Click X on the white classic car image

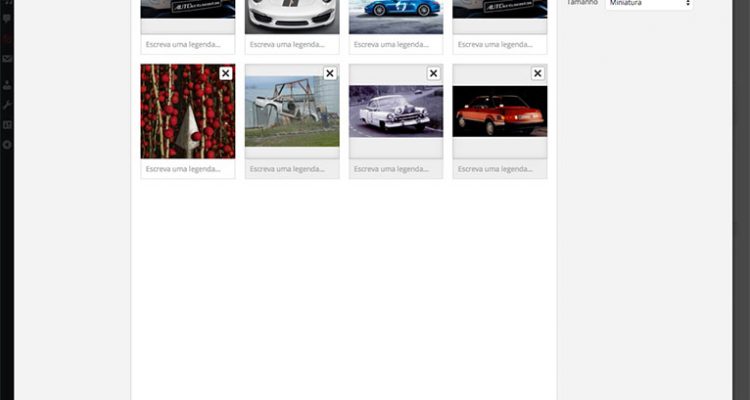434,73
